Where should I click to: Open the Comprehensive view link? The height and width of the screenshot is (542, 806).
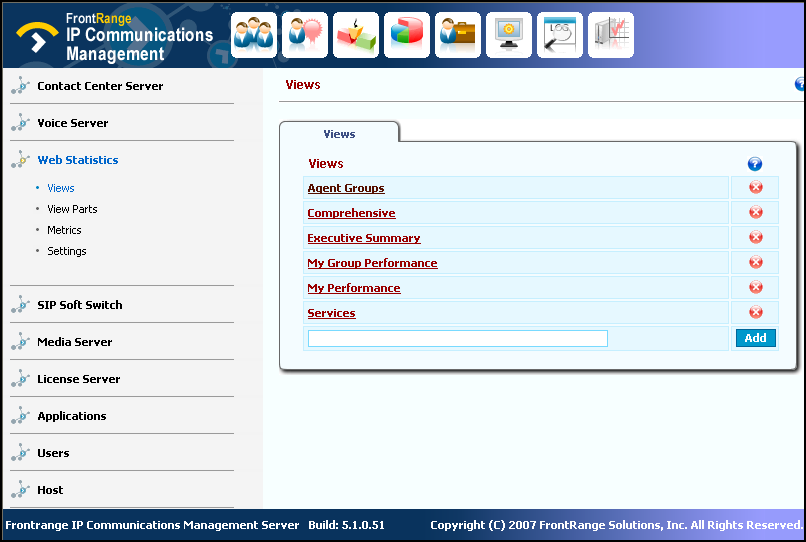[352, 213]
